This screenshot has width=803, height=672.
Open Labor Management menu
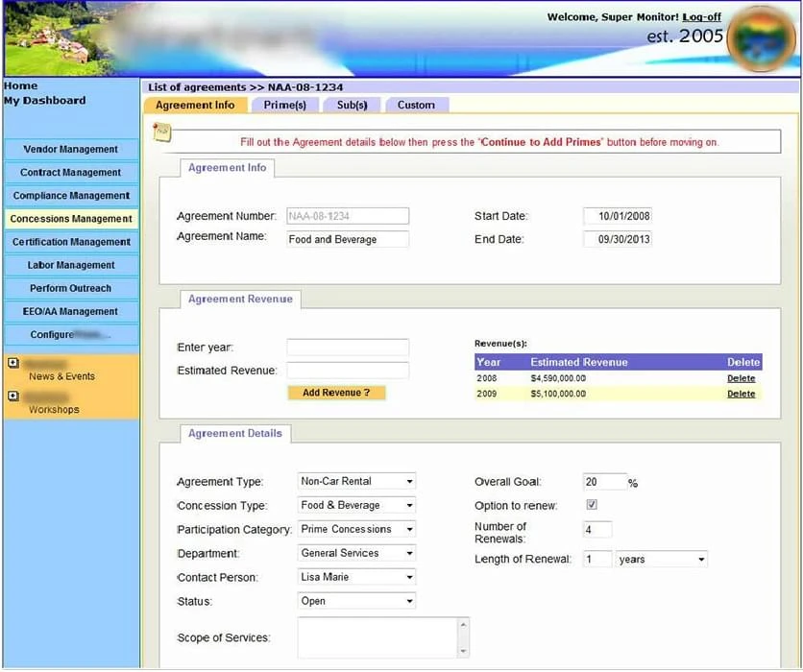(x=71, y=265)
